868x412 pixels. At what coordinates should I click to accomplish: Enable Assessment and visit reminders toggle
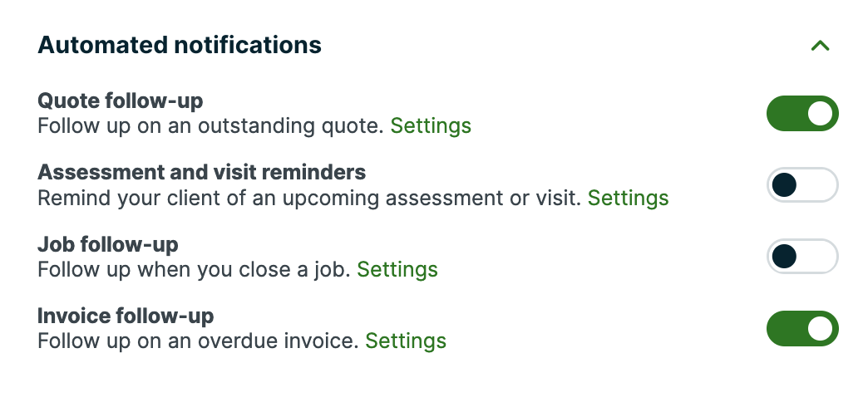(x=801, y=185)
